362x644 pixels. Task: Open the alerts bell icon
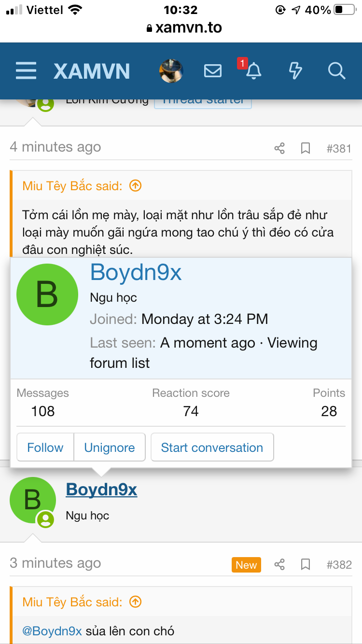point(253,71)
